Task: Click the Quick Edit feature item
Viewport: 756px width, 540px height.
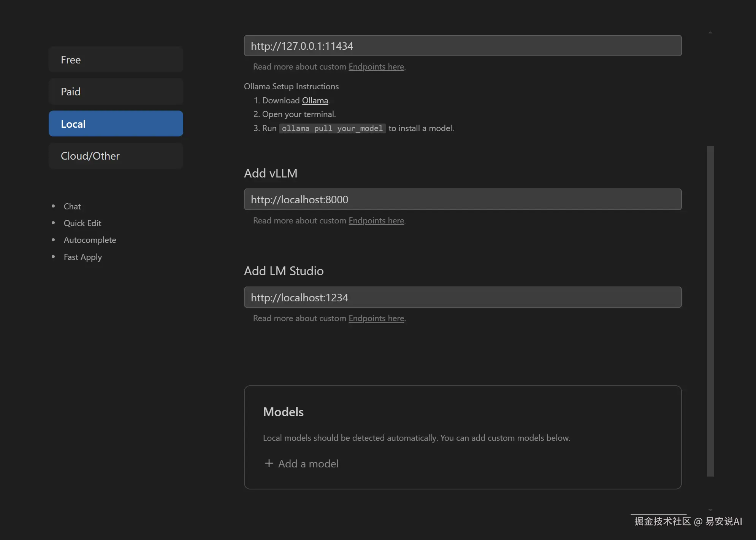Action: pos(82,223)
